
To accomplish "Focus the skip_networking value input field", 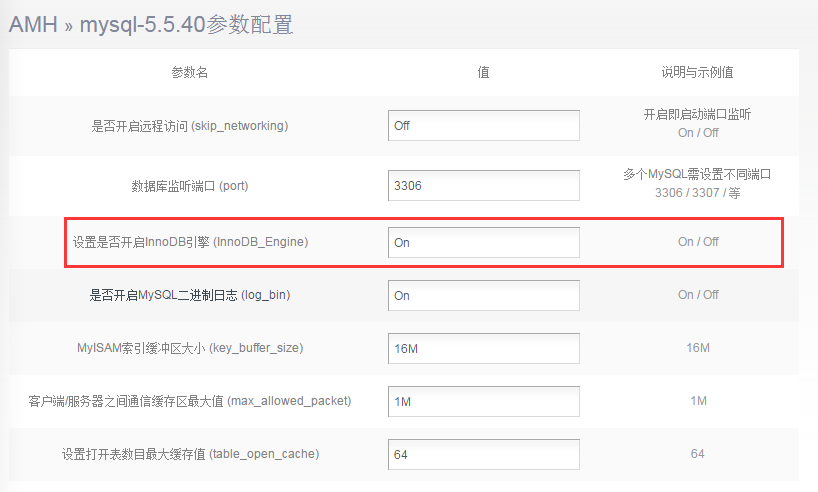I will pyautogui.click(x=484, y=126).
